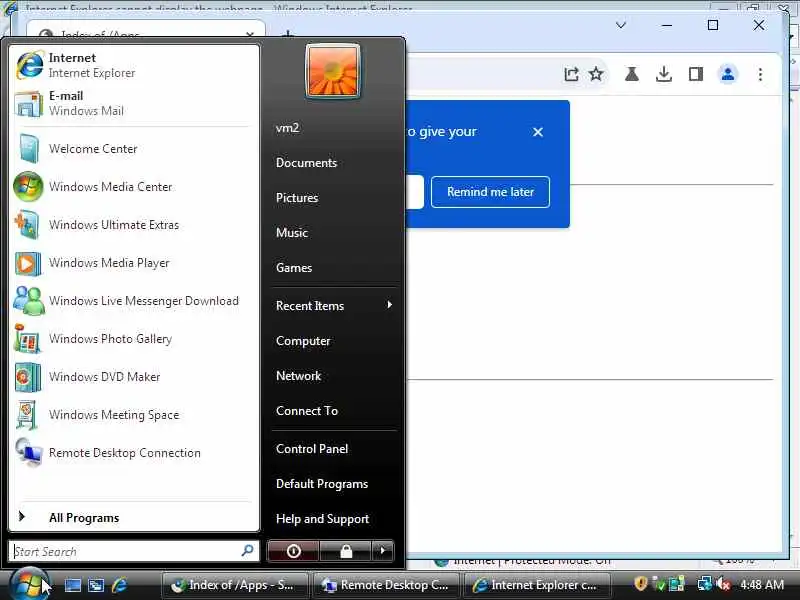Expand the Recent Items submenu
800x600 pixels.
(x=334, y=306)
